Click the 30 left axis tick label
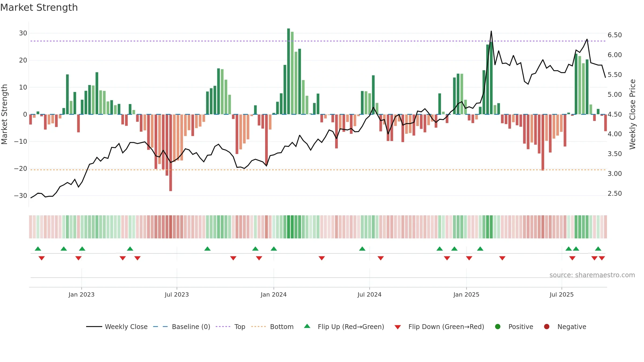This screenshot has height=362, width=644. (x=23, y=33)
